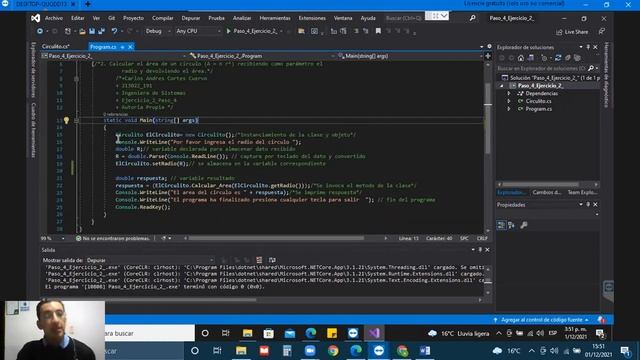Image resolution: width=640 pixels, height=360 pixels.
Task: Open the Paso_4_Ejercicio_2_.Program class dropdown
Action: click(261, 56)
